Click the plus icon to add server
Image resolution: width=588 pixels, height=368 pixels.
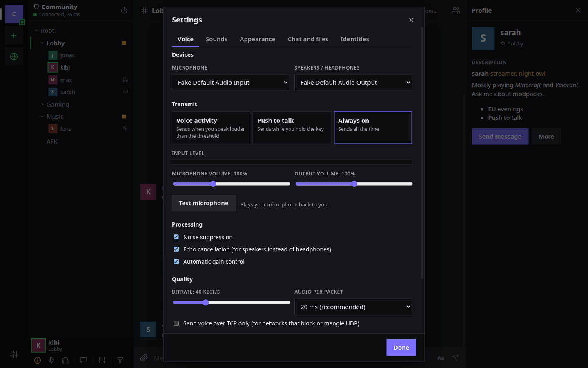coord(14,35)
